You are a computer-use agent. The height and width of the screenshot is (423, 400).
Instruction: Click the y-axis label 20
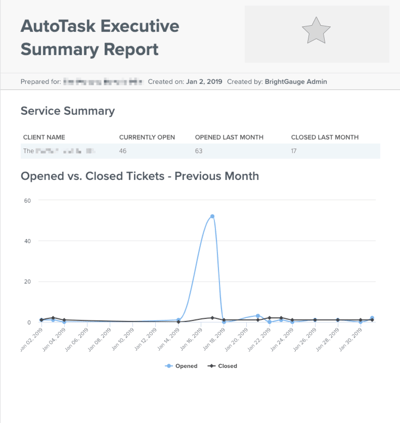tap(27, 282)
